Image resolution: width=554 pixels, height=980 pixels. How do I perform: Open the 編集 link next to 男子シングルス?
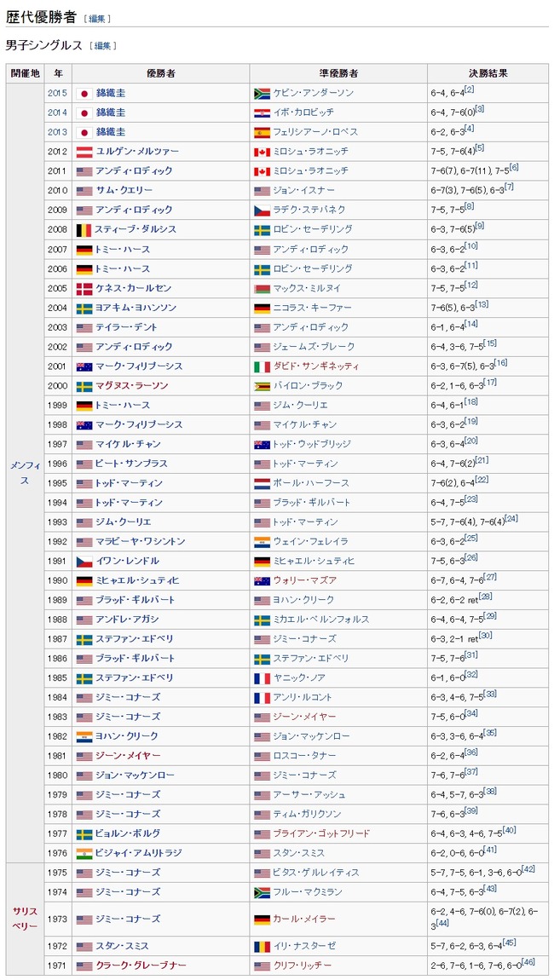[x=102, y=46]
